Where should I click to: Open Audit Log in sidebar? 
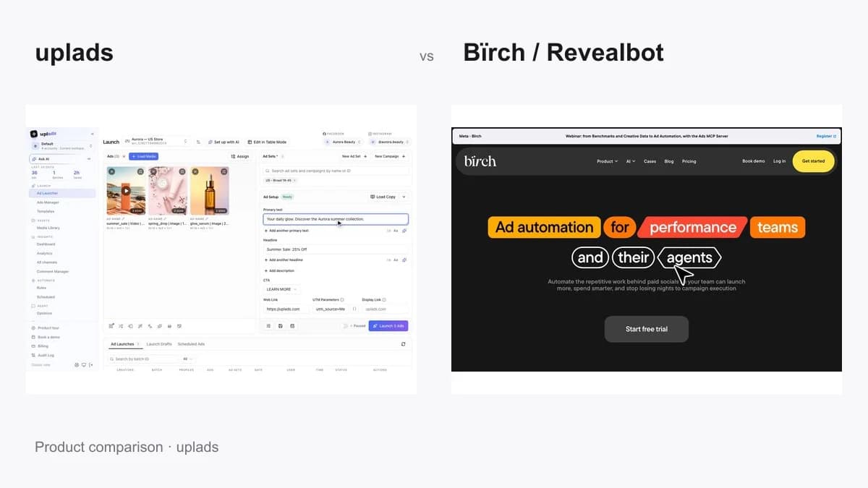click(x=43, y=355)
